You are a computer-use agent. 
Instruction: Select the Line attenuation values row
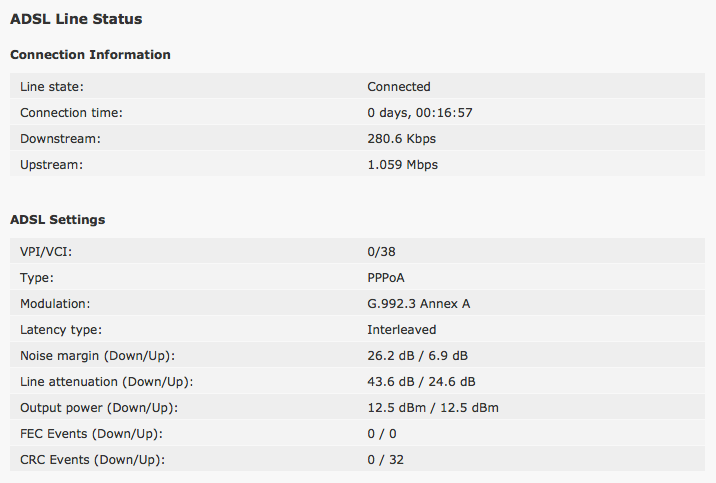[x=357, y=382]
